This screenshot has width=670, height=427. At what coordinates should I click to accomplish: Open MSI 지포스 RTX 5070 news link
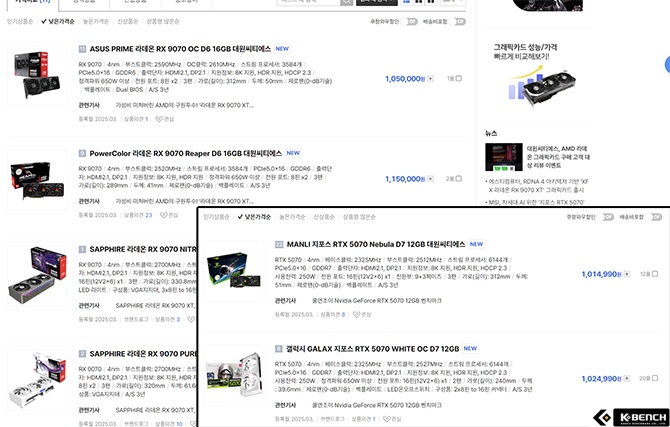click(537, 202)
